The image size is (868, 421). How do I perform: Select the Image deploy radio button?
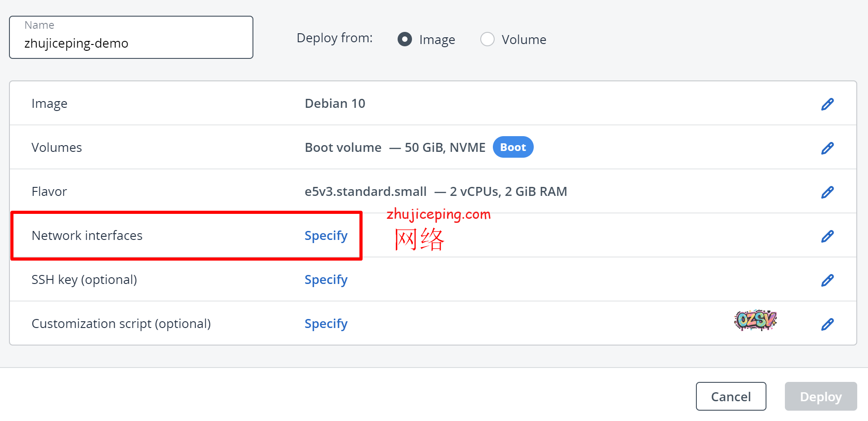405,40
